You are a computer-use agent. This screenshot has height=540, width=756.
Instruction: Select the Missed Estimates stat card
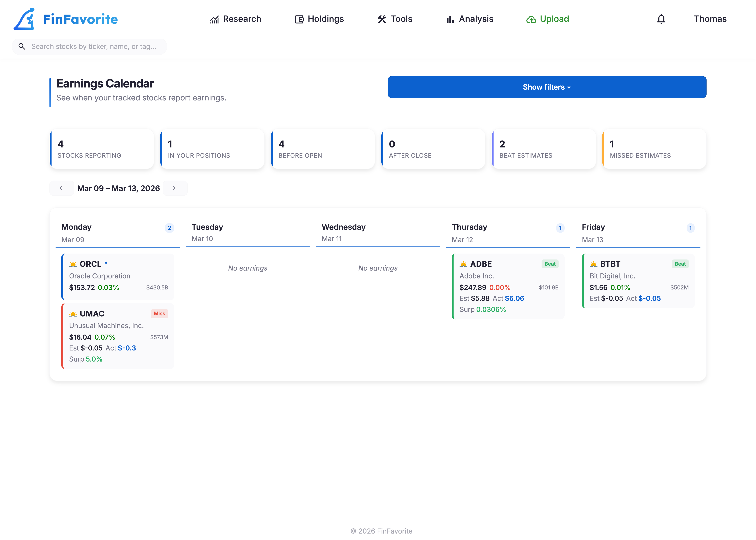pos(654,149)
